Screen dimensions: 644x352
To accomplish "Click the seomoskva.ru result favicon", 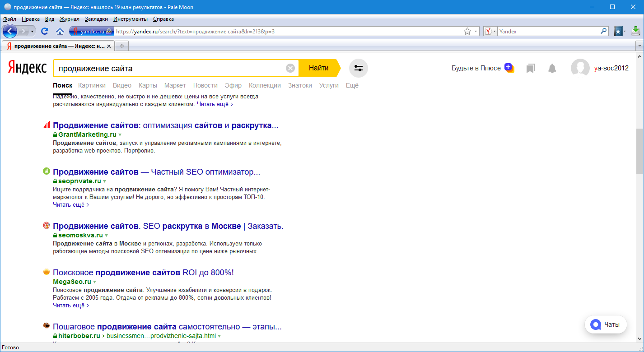I will (46, 225).
